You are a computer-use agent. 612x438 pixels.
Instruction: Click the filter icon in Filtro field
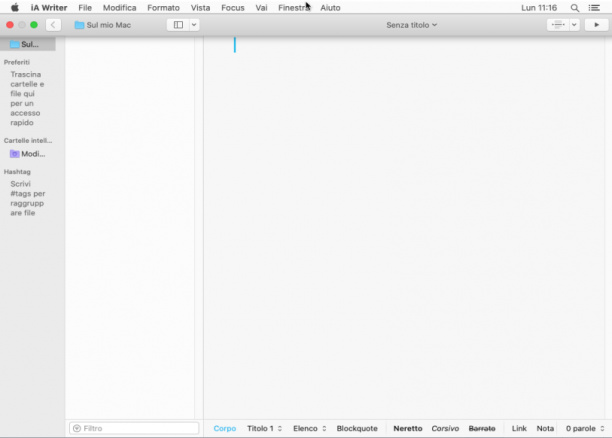pyautogui.click(x=77, y=428)
